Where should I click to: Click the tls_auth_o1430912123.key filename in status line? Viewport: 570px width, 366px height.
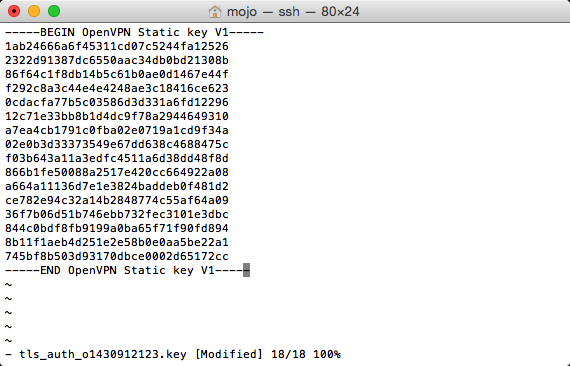point(103,354)
